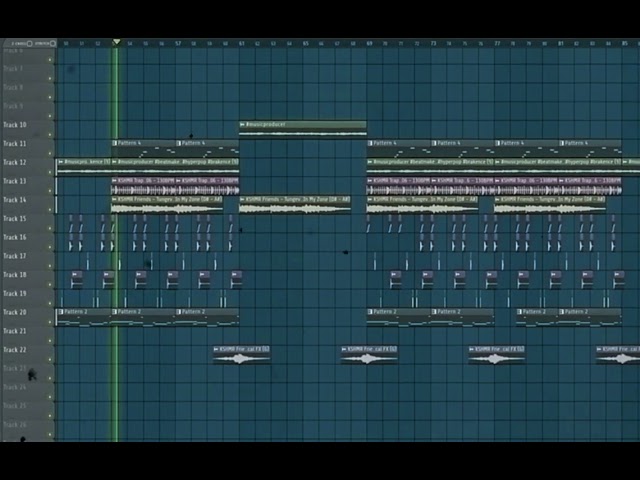Viewport: 640px width, 480px height.
Task: Select the KSHMR Trap clip starting at bar 81
Action: (590, 186)
